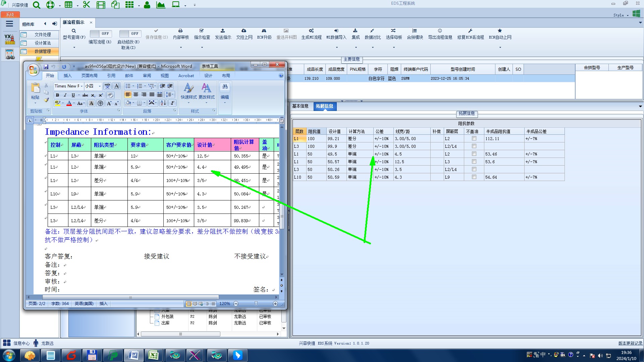
Task: Click the 合拼模块 list icon
Action: pos(415,31)
